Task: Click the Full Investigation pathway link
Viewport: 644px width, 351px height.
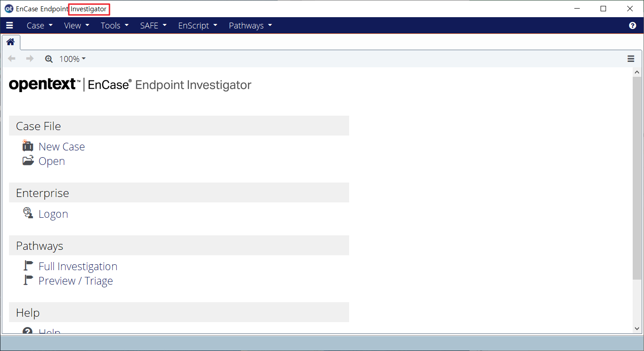Action: [78, 267]
